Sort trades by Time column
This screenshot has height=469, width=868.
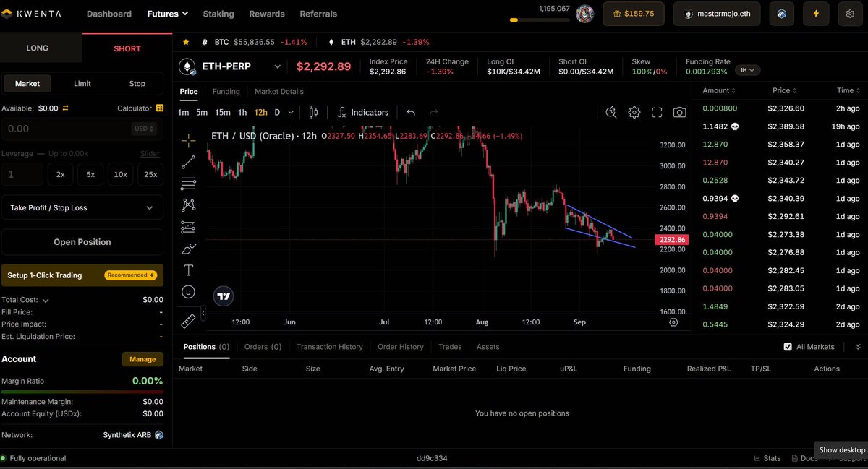848,90
